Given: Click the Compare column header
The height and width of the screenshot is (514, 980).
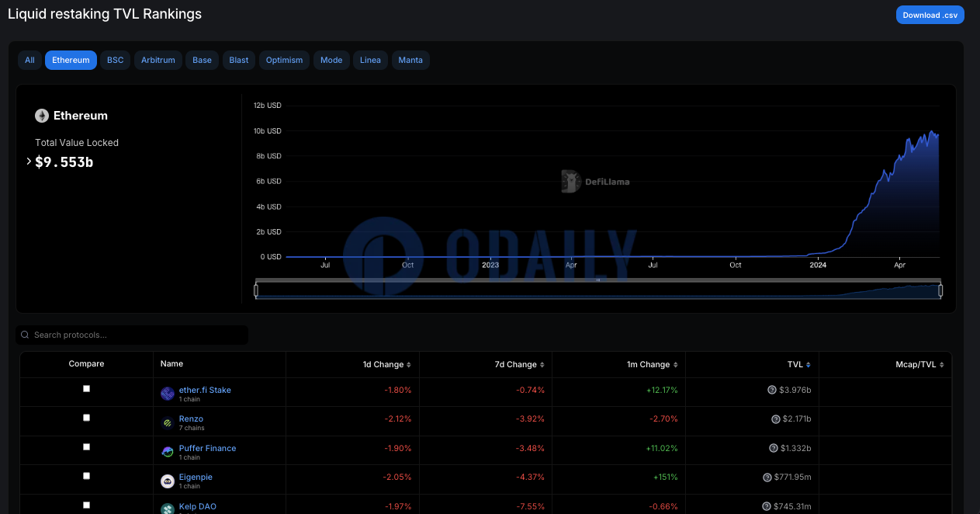Looking at the screenshot, I should pyautogui.click(x=86, y=363).
